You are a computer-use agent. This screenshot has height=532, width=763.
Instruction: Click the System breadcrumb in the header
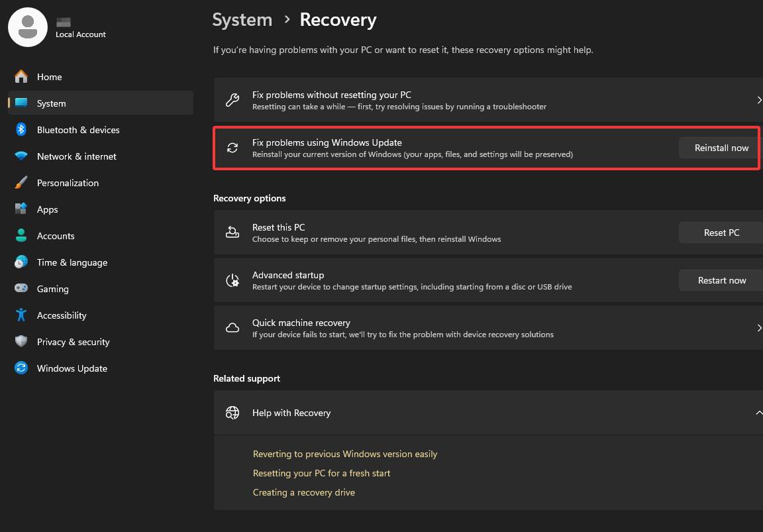coord(242,20)
